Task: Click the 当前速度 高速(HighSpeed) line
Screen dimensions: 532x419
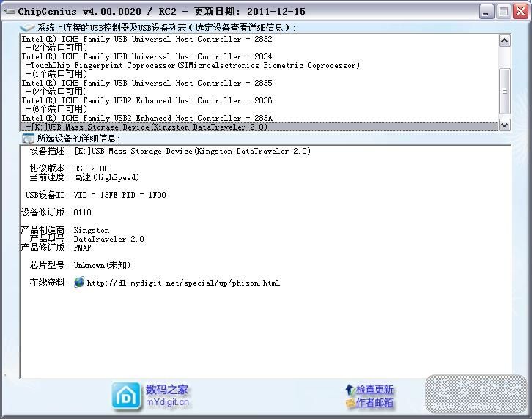Action: pyautogui.click(x=84, y=177)
